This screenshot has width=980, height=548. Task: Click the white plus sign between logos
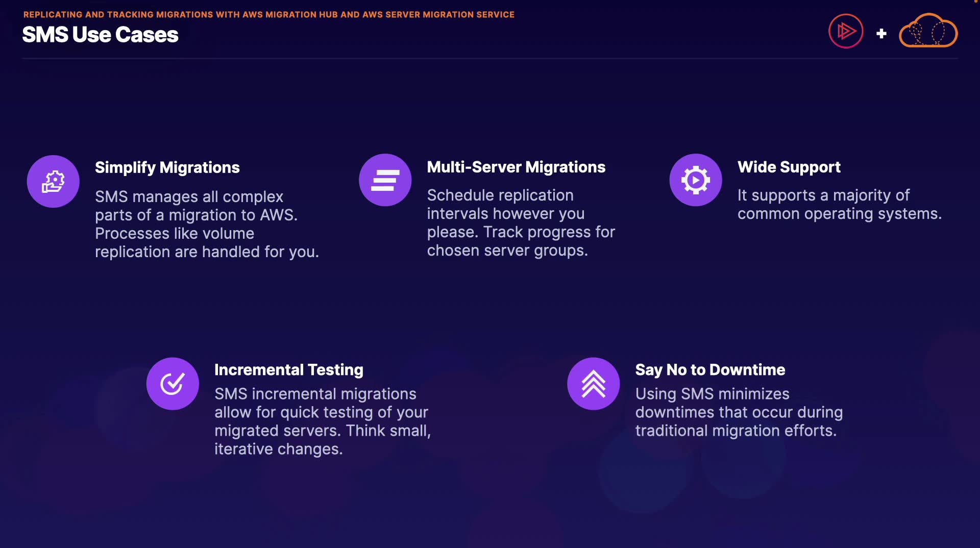881,34
